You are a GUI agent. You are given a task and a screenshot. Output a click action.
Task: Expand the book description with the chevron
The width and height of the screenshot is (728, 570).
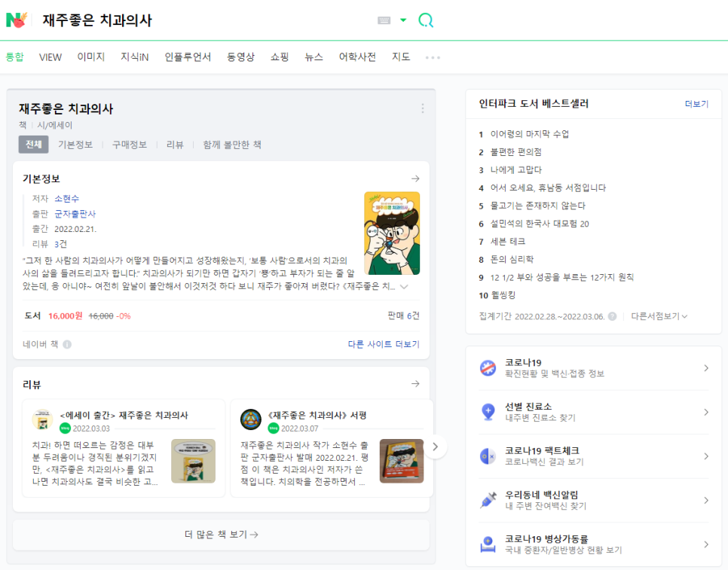coord(404,286)
